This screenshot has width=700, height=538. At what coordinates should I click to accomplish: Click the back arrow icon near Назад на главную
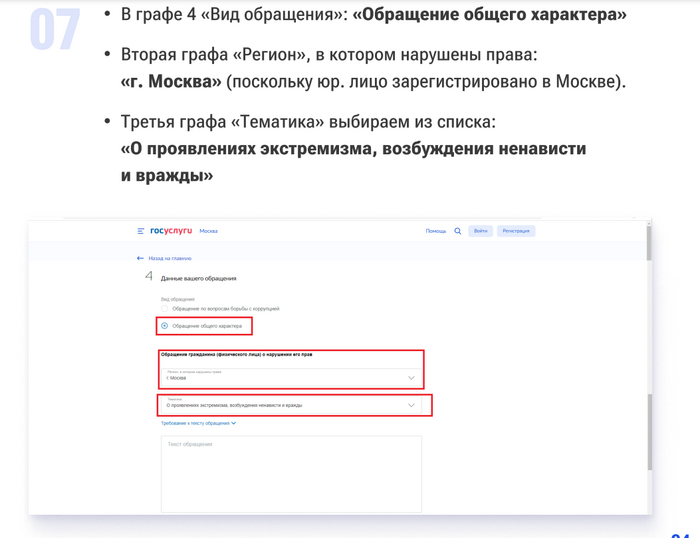point(140,258)
